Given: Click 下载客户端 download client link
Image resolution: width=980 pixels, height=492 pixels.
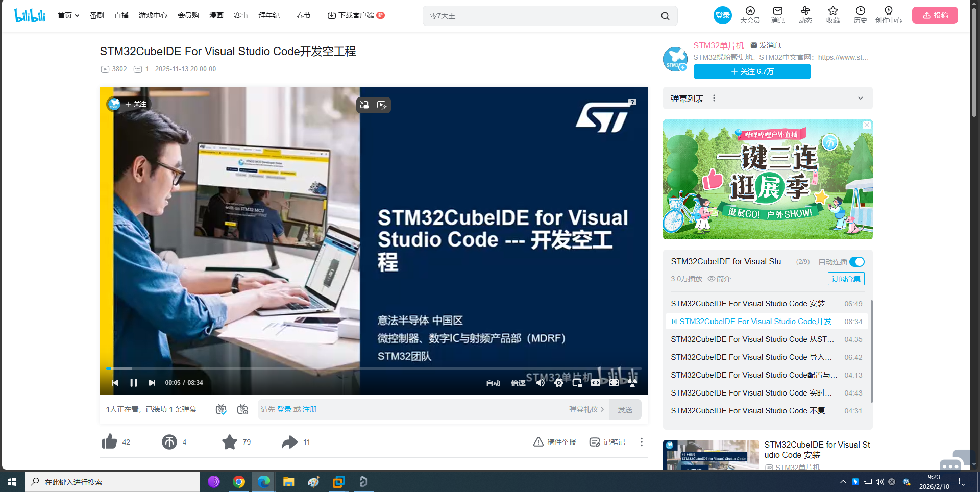Looking at the screenshot, I should click(355, 15).
